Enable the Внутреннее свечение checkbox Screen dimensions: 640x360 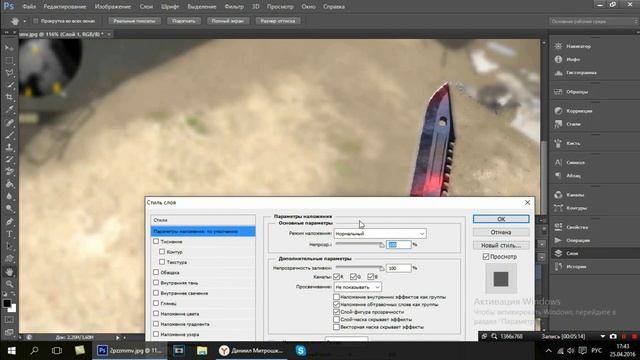point(156,293)
